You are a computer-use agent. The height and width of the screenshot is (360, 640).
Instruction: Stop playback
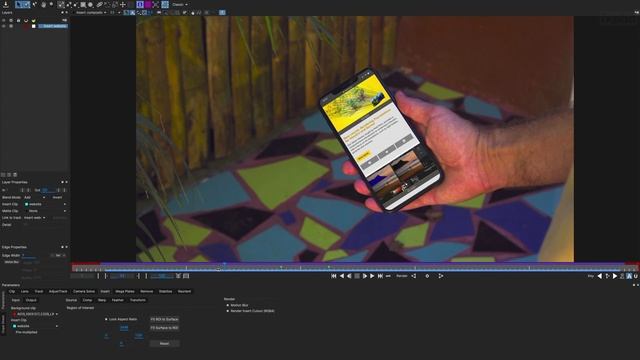coord(357,276)
